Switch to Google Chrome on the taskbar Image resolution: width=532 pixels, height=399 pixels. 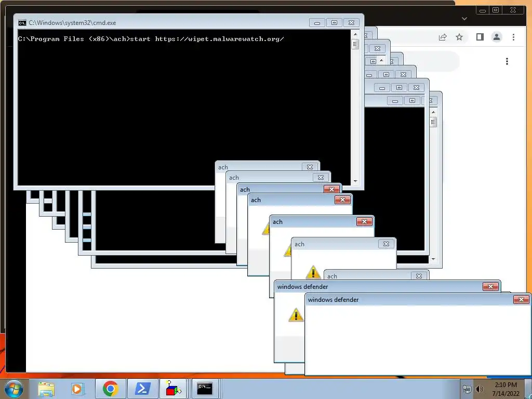point(110,389)
